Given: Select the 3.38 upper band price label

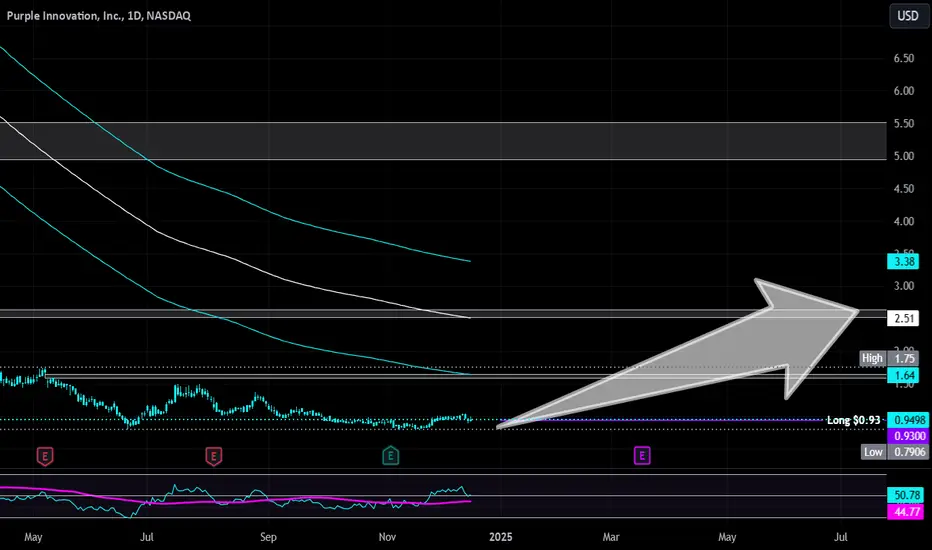Looking at the screenshot, I should click(x=903, y=261).
